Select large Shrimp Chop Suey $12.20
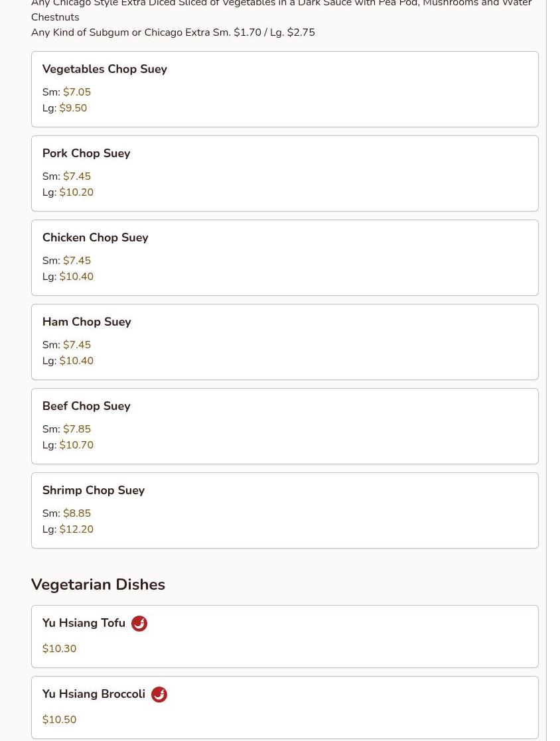The image size is (560, 741). click(76, 529)
